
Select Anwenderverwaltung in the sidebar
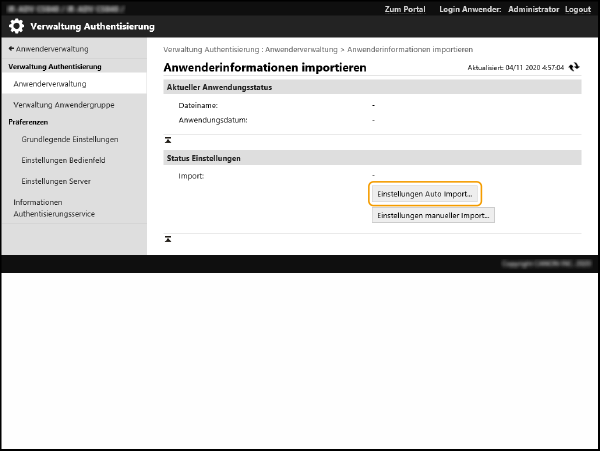point(49,84)
